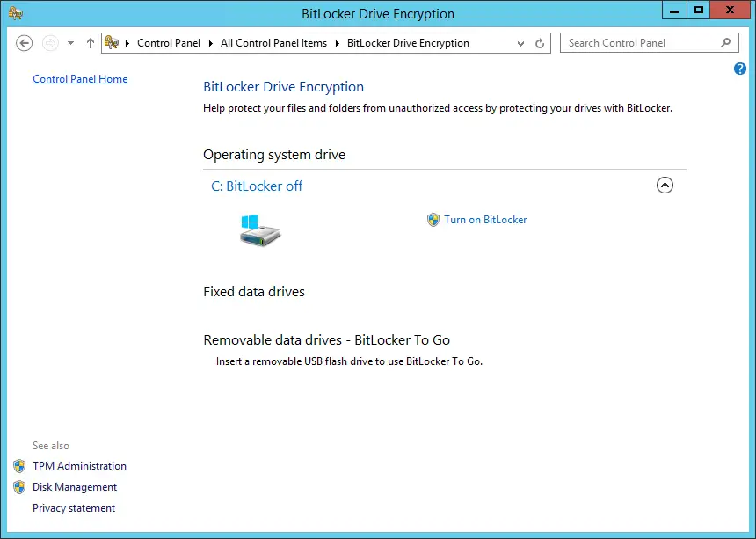Screen dimensions: 756x539
Task: Select All Control Panel Items breadcrumb
Action: click(x=273, y=43)
